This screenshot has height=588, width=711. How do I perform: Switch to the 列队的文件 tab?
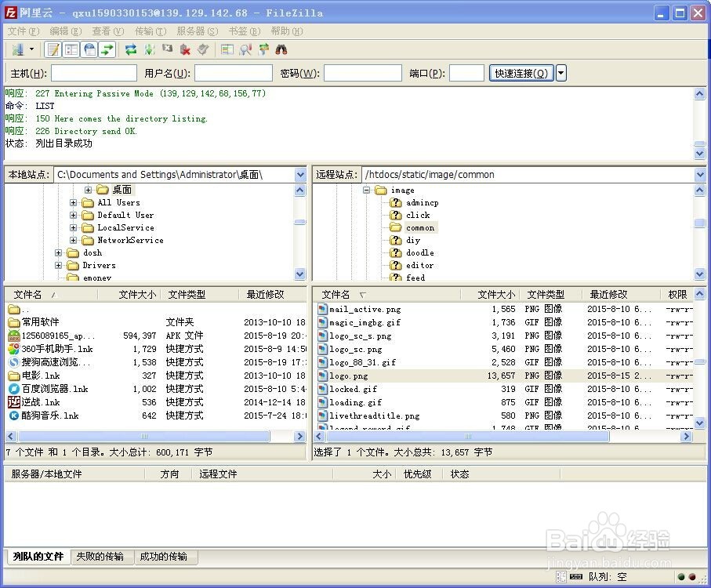click(x=38, y=557)
